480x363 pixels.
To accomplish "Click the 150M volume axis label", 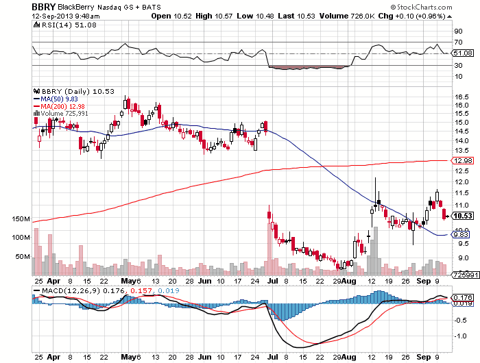I will pos(21,219).
